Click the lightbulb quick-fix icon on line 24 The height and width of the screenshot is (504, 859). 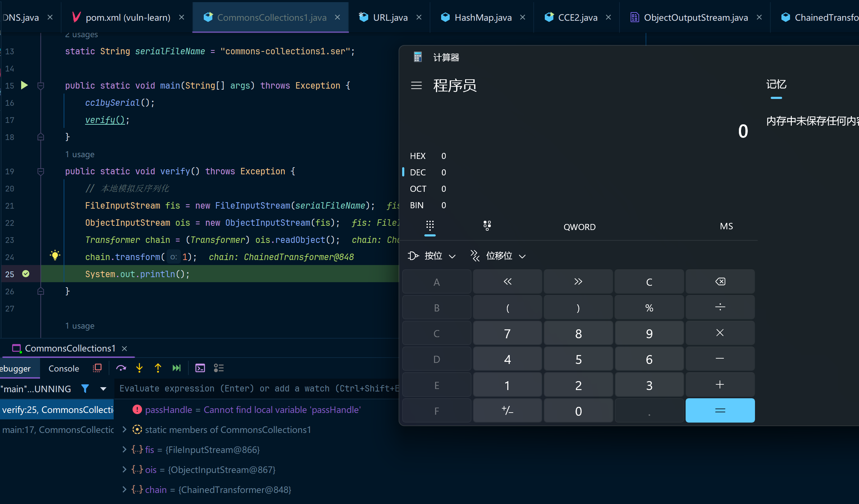pos(55,255)
